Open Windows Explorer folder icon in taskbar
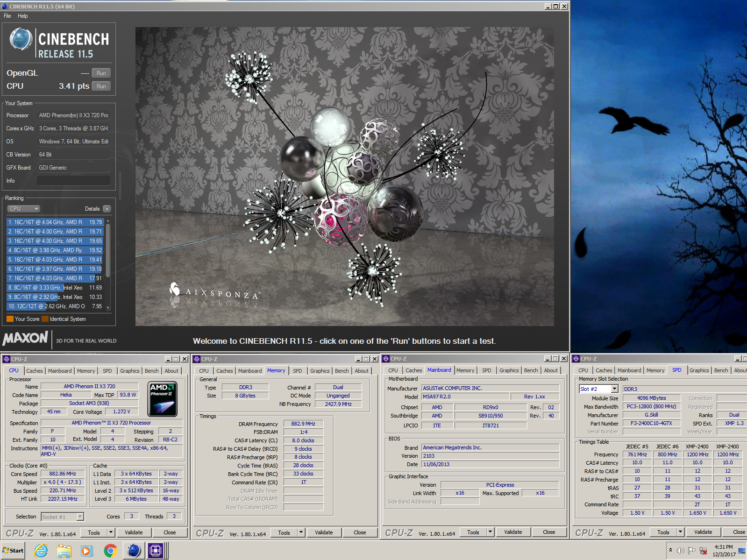This screenshot has height=560, width=747. tap(64, 551)
